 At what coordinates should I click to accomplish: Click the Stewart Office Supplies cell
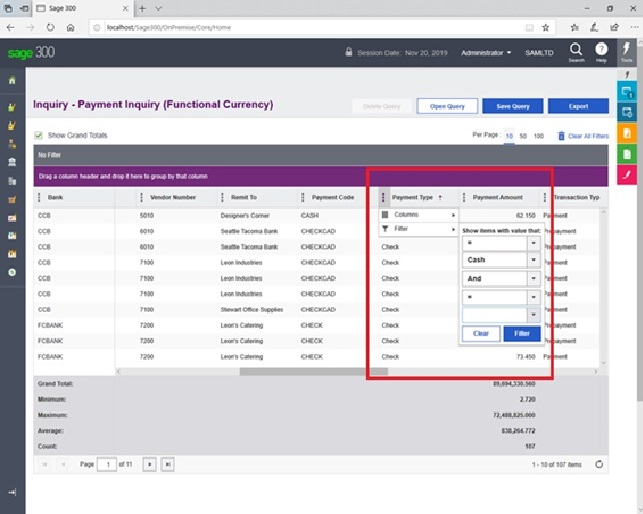251,310
